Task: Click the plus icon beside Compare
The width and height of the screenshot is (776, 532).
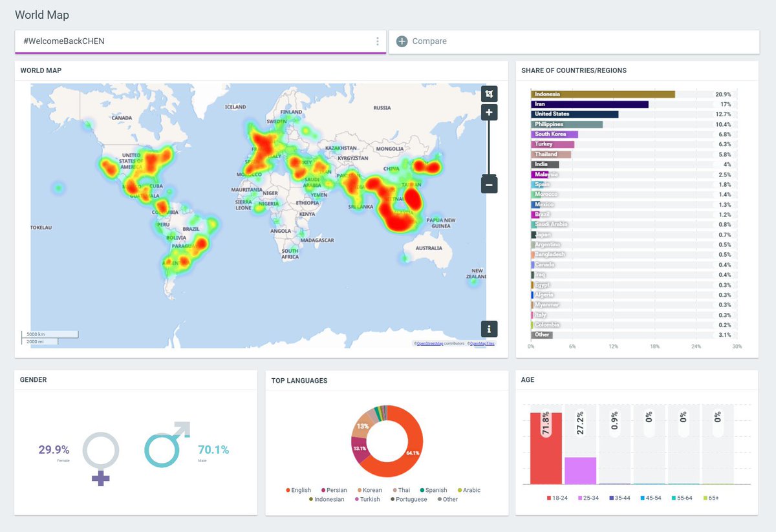Action: [402, 41]
